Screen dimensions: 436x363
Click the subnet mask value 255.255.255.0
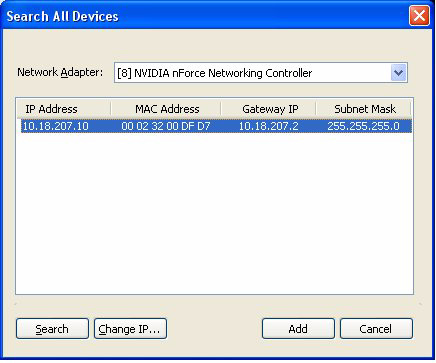point(363,126)
